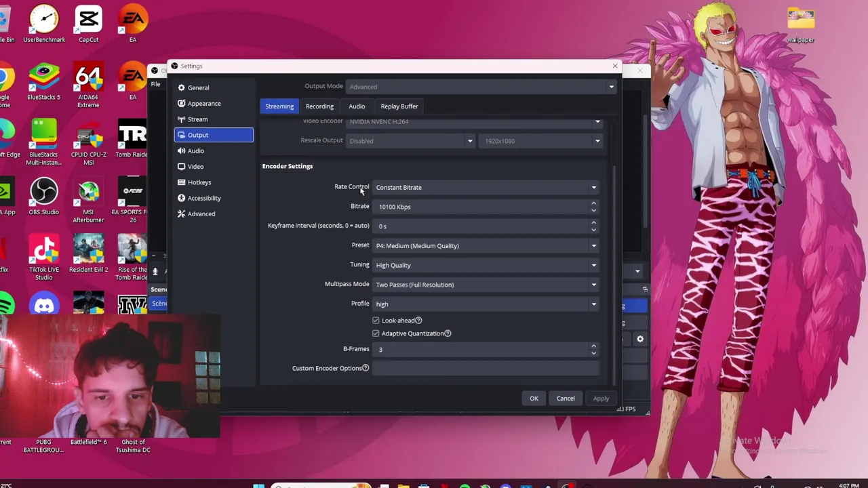Open the Resident Evil 2 shortcut
Image resolution: width=868 pixels, height=488 pixels.
[x=89, y=254]
